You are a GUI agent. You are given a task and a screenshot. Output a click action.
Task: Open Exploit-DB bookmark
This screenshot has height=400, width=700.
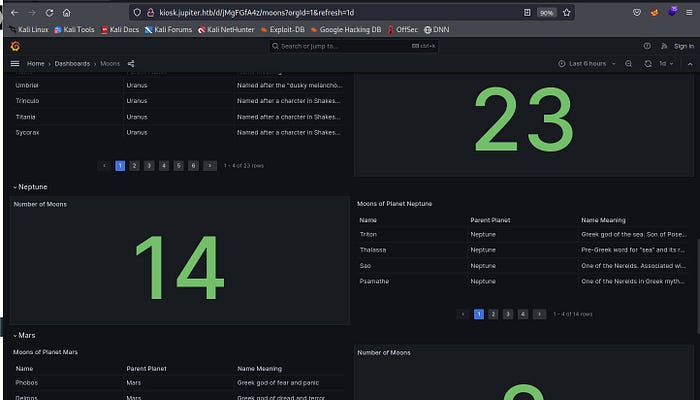click(x=283, y=29)
